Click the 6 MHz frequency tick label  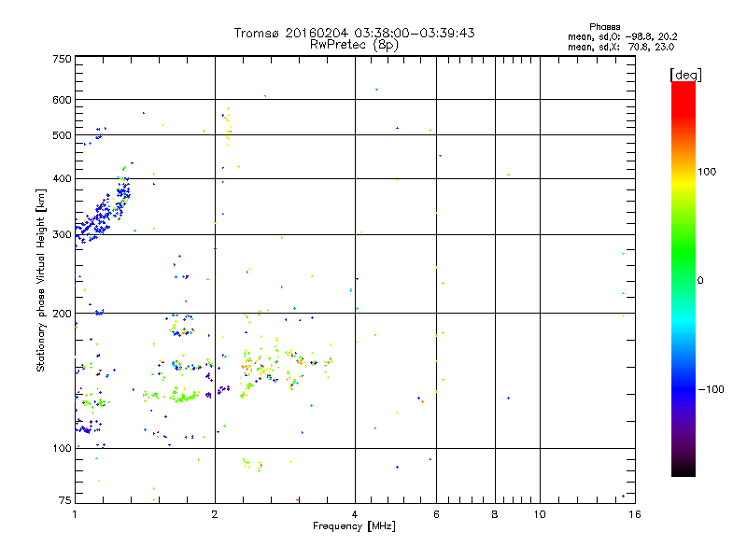click(436, 514)
